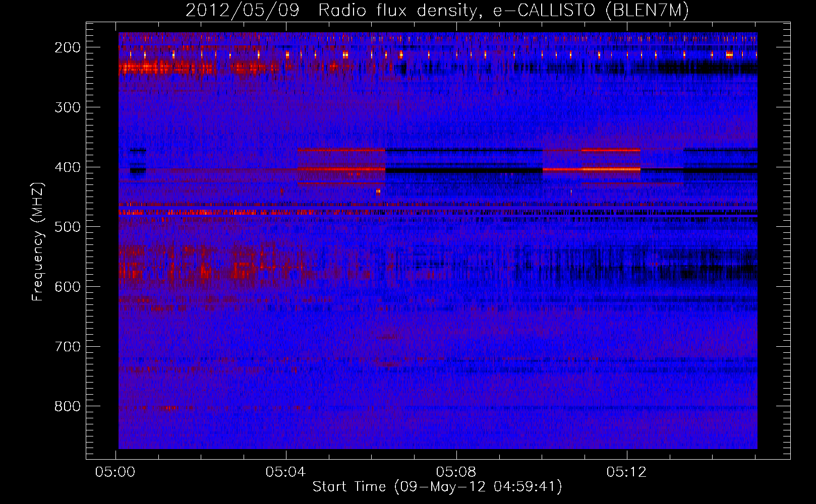
Task: Click the 05:00 time tick label
Action: click(115, 472)
